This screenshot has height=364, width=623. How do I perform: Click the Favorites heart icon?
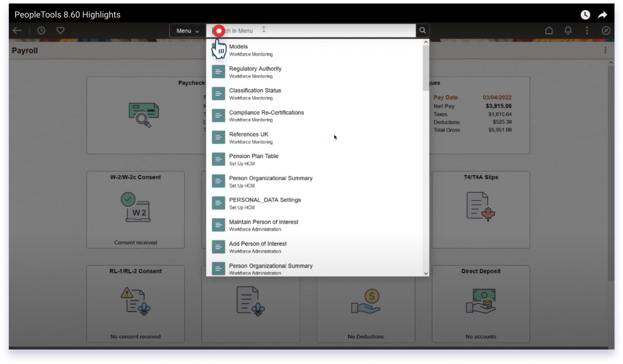click(x=60, y=31)
